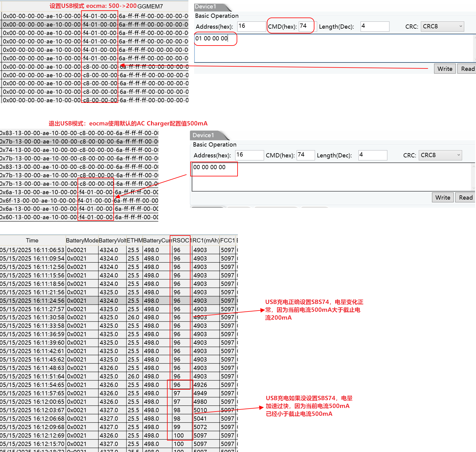Click the BatteryVolt column header
476x452 pixels.
coord(112,240)
